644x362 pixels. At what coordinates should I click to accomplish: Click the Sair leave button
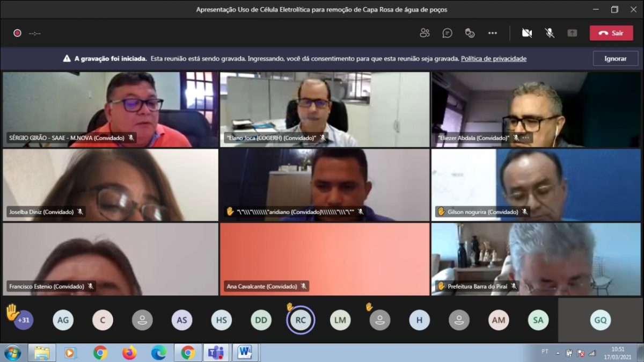click(611, 33)
